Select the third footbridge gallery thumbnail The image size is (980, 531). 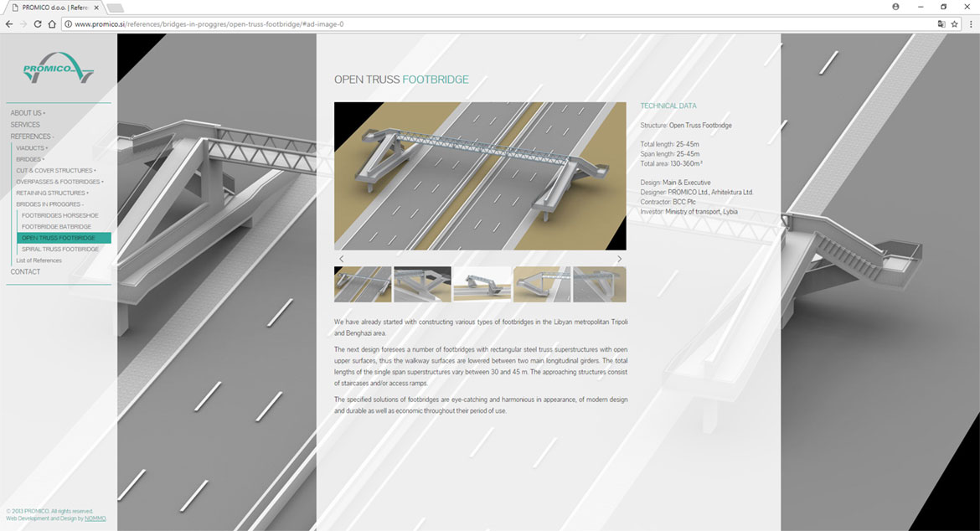tap(482, 284)
